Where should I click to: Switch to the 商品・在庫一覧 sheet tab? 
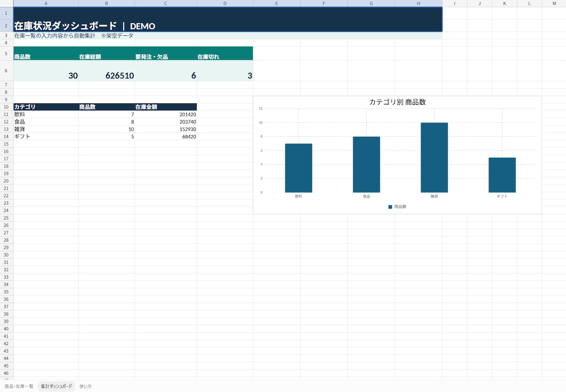19,386
